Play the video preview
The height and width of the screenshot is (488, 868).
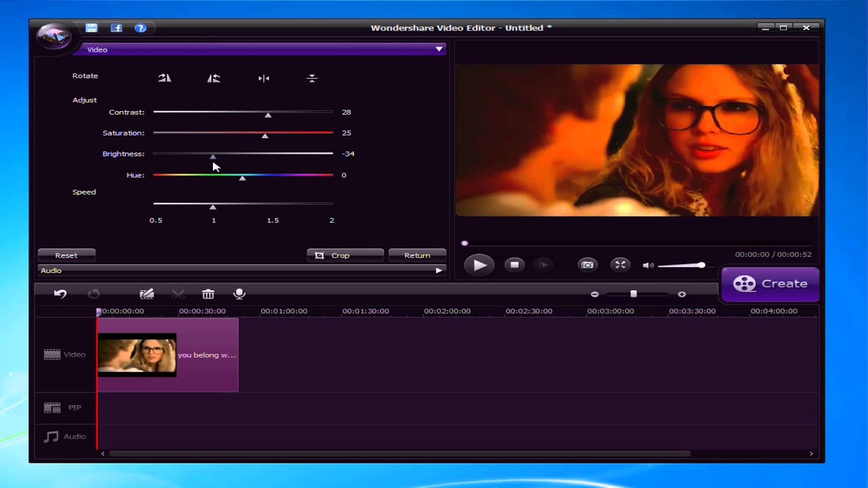pos(479,265)
